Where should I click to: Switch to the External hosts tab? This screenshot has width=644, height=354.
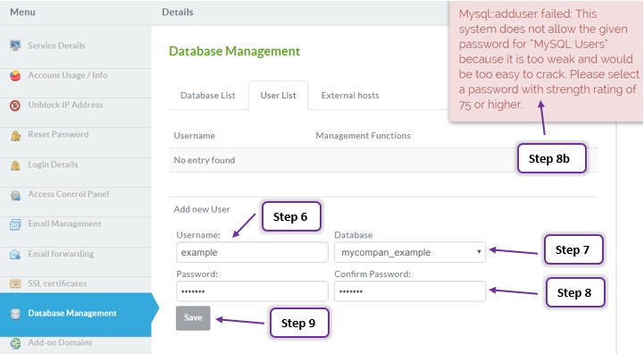350,96
